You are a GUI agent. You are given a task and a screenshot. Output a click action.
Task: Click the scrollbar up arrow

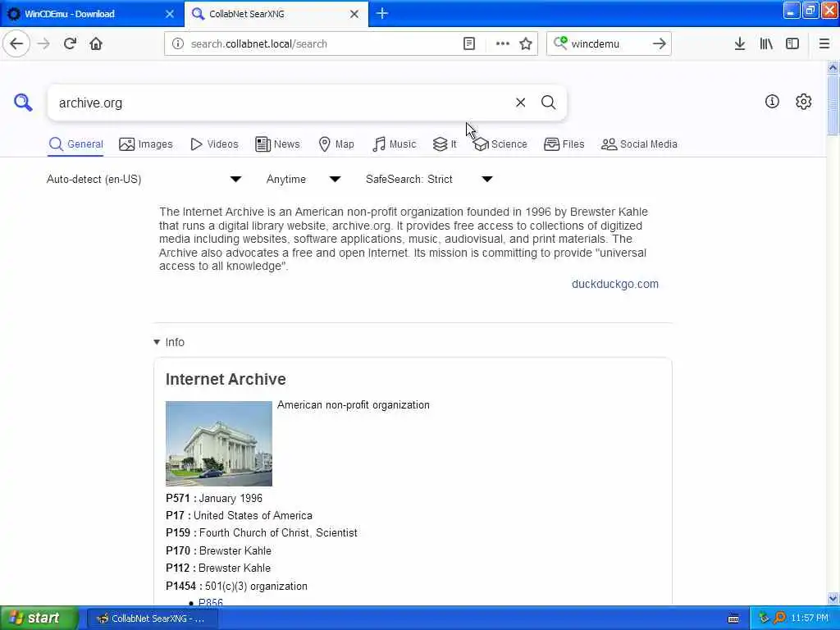click(x=833, y=67)
